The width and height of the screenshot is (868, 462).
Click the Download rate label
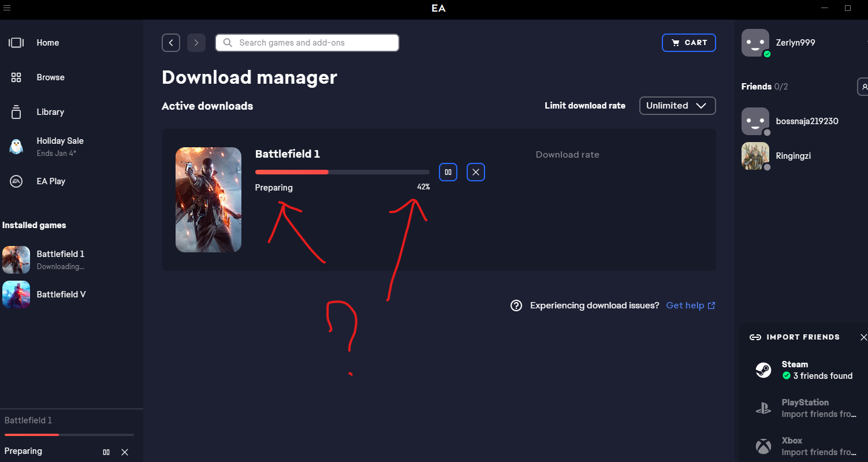click(x=568, y=155)
